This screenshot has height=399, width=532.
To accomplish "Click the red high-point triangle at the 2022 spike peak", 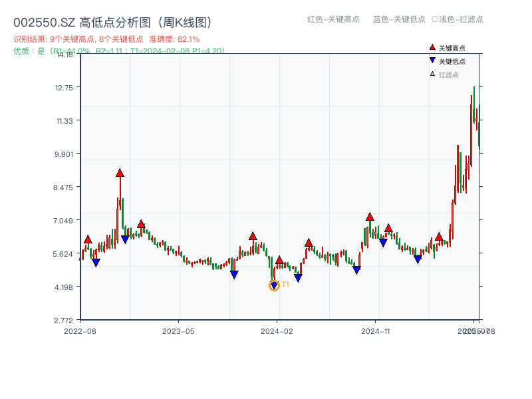I will (120, 173).
